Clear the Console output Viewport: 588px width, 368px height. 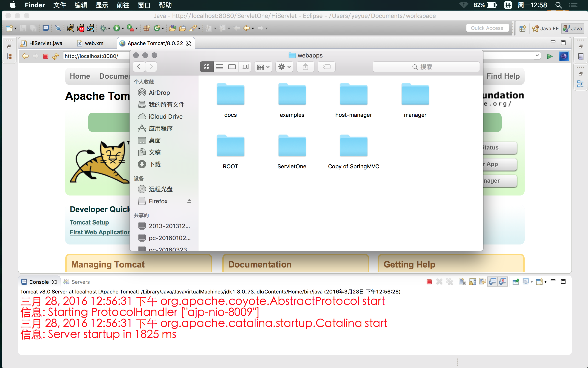[462, 282]
